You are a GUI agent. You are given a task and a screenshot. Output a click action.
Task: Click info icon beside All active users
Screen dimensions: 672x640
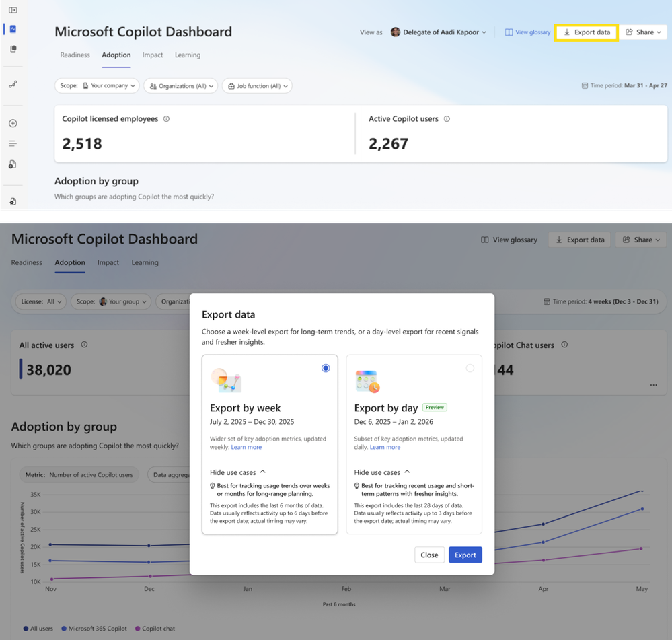pyautogui.click(x=85, y=345)
